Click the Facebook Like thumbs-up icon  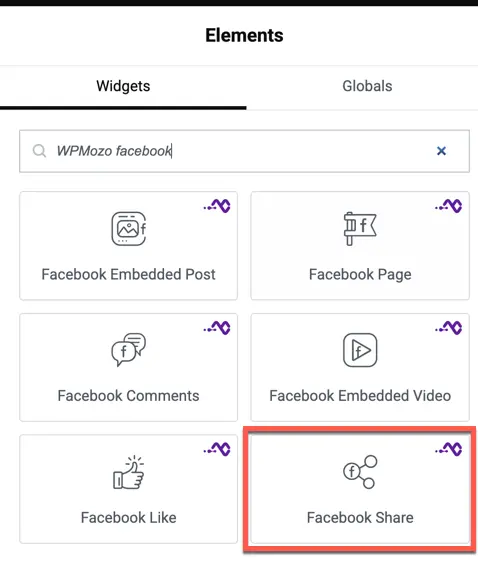tap(129, 472)
